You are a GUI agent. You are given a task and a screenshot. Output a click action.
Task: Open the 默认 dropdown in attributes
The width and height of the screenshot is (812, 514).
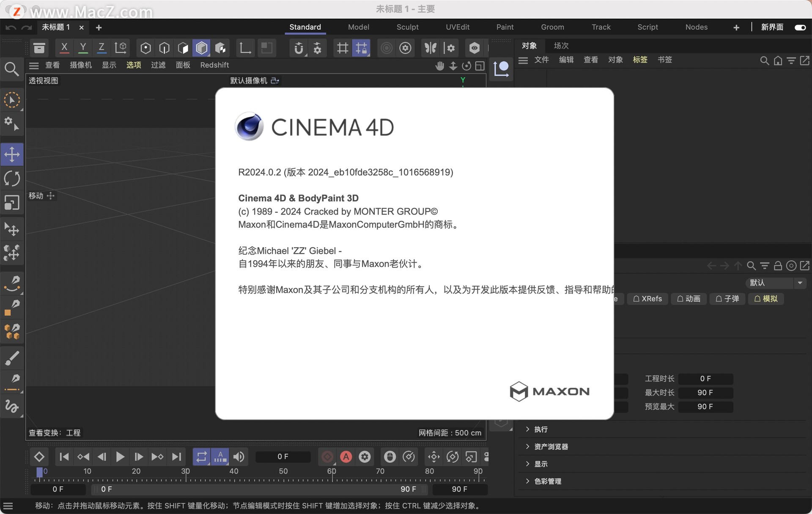tap(776, 283)
